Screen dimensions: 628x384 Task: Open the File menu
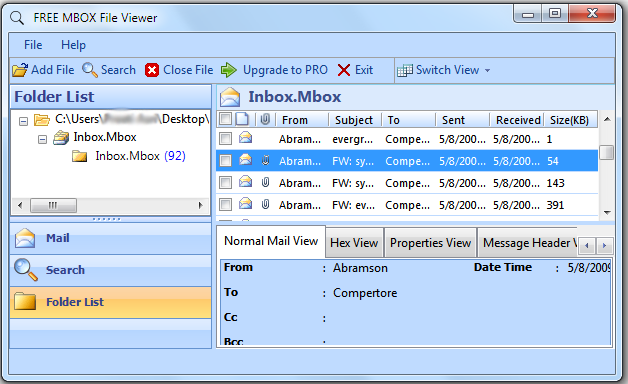33,45
